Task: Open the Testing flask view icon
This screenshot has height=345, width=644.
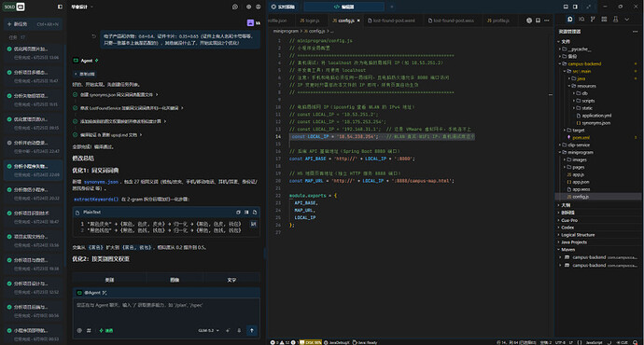Action: pos(615,20)
